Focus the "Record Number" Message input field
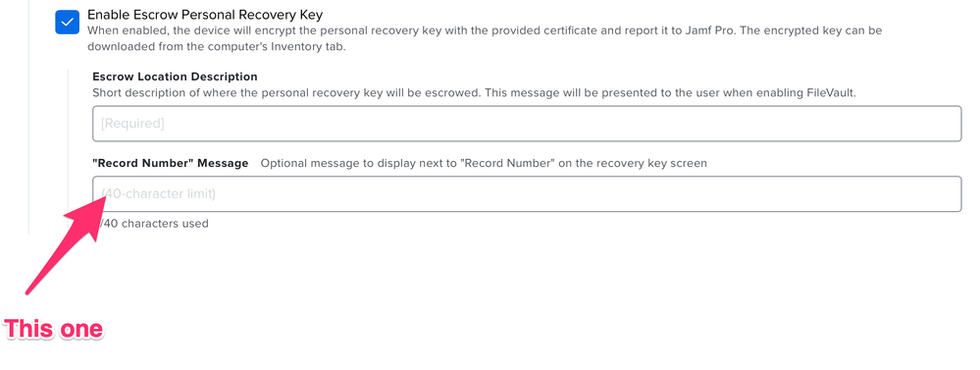This screenshot has height=370, width=980. tap(527, 193)
